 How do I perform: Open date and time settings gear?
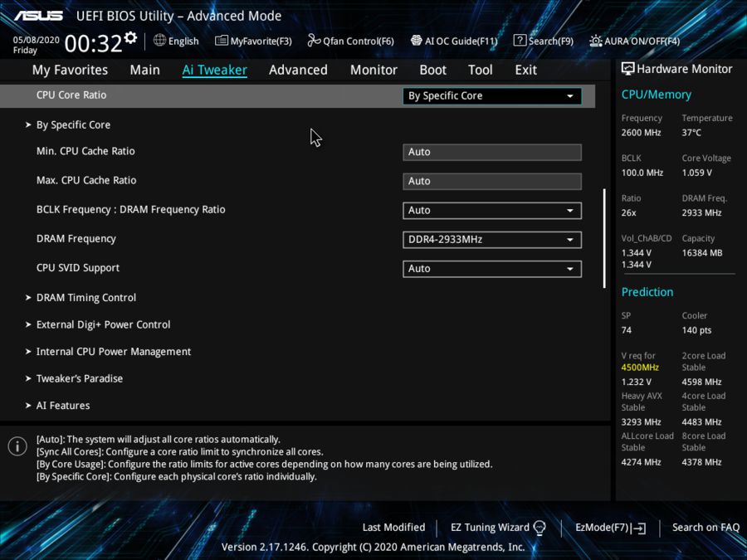click(x=130, y=37)
